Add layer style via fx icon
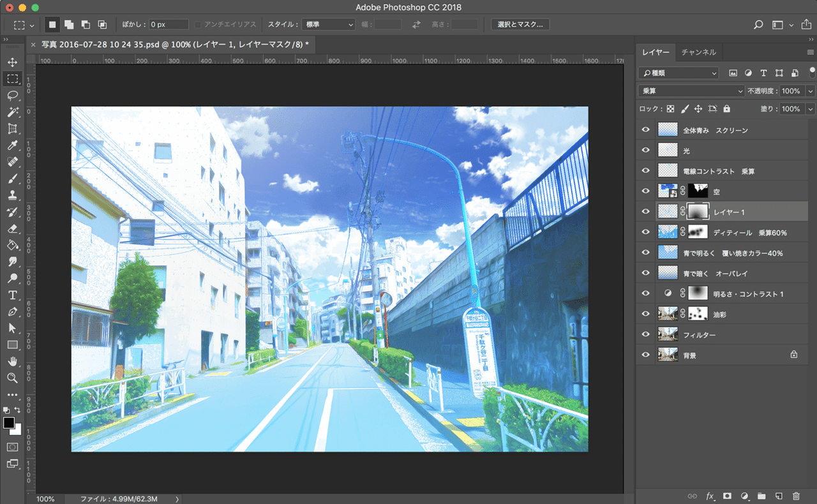 pyautogui.click(x=710, y=496)
